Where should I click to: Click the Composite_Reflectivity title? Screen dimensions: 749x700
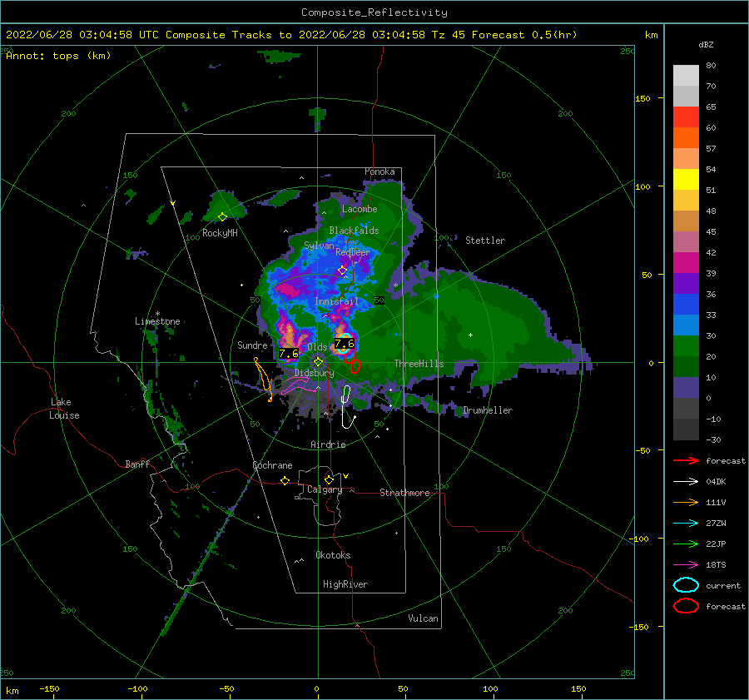click(x=374, y=12)
